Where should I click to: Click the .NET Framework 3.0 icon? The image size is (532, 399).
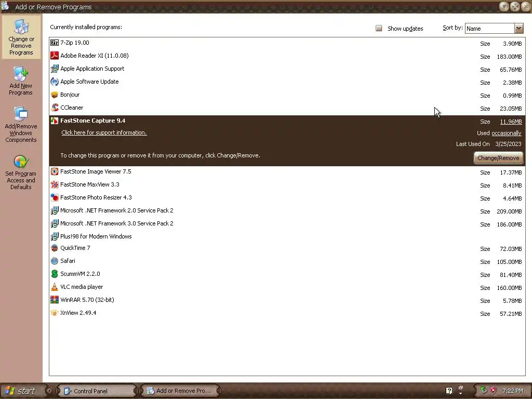click(54, 223)
